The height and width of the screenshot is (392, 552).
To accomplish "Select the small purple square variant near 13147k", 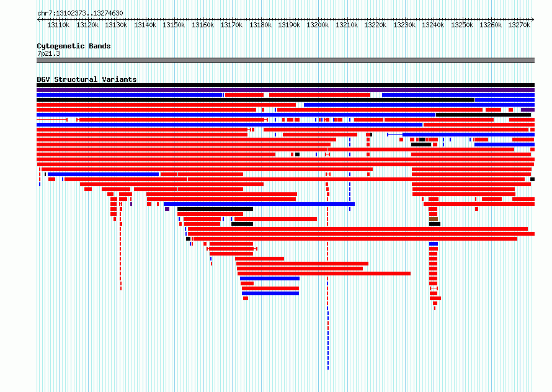I will click(x=167, y=209).
